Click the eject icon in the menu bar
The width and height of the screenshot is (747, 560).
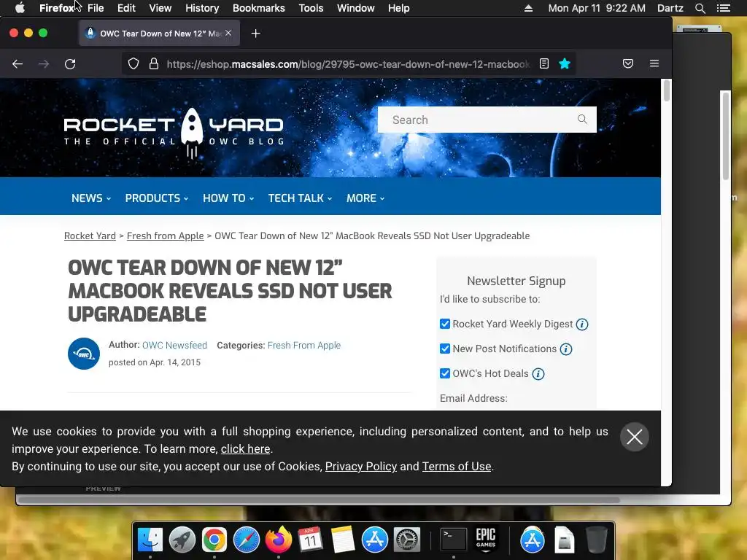click(528, 8)
